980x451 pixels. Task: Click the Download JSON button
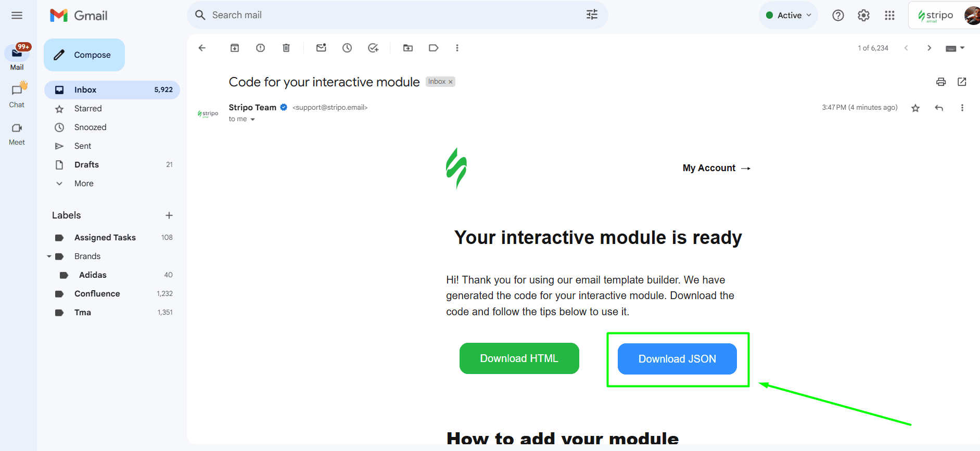677,359
